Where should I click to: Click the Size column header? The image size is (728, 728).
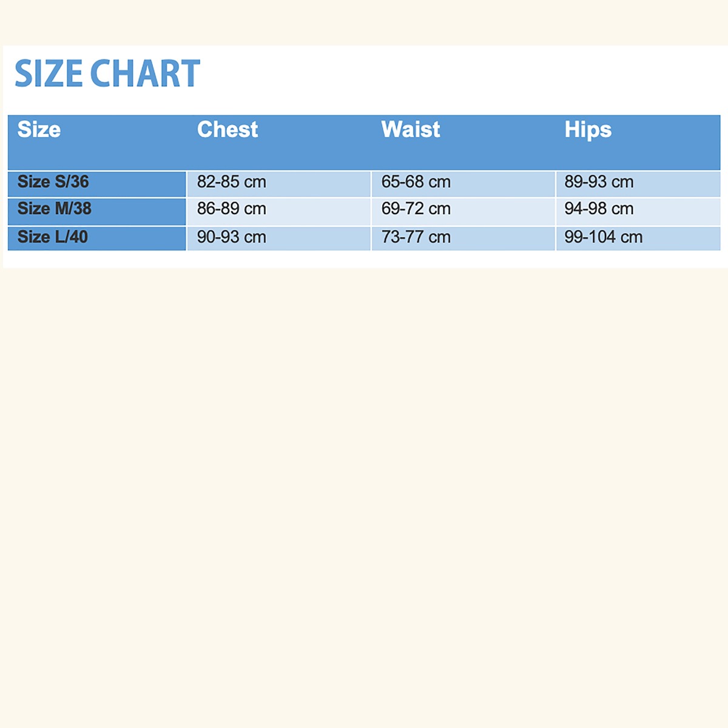[x=39, y=130]
